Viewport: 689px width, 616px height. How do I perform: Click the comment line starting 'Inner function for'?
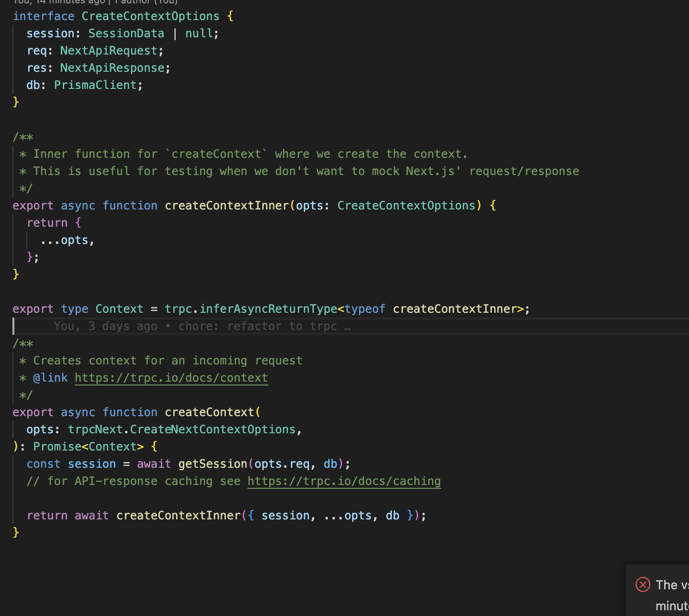tap(244, 154)
